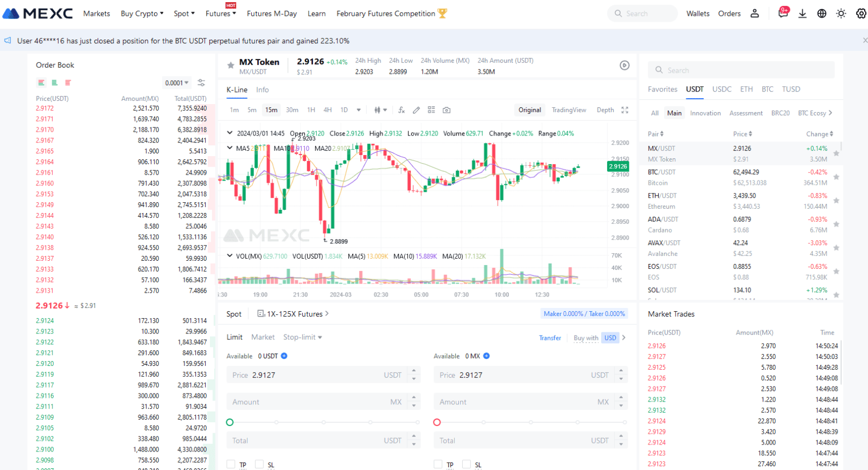
Task: Dismiss the announcement banner with the X
Action: tap(865, 41)
